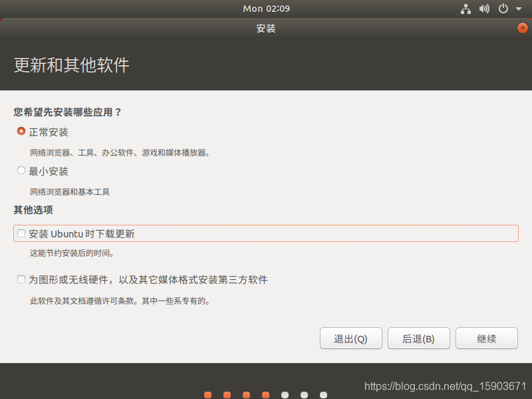The image size is (532, 399).
Task: Click the 继续 button
Action: point(487,338)
